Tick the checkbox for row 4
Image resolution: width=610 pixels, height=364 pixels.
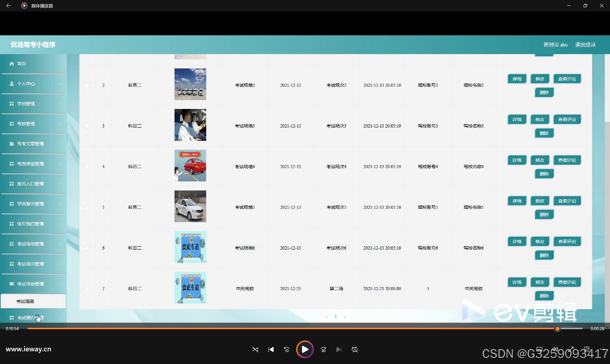tap(87, 167)
